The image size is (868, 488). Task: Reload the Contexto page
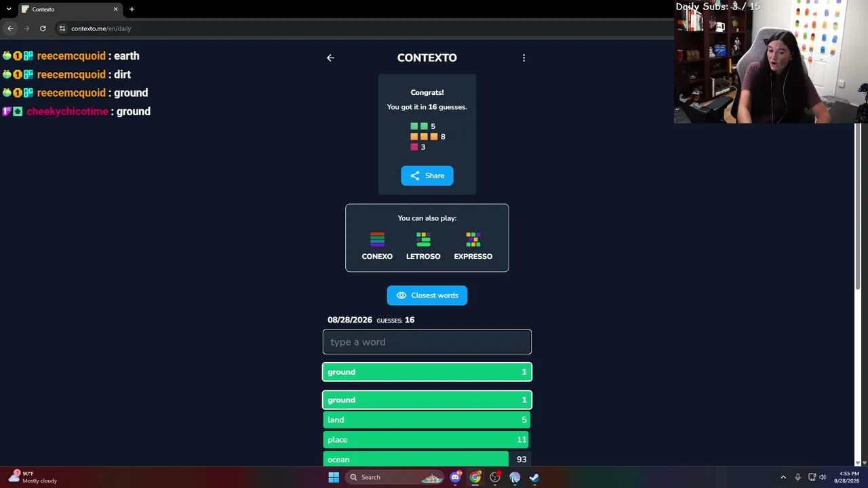pos(43,28)
